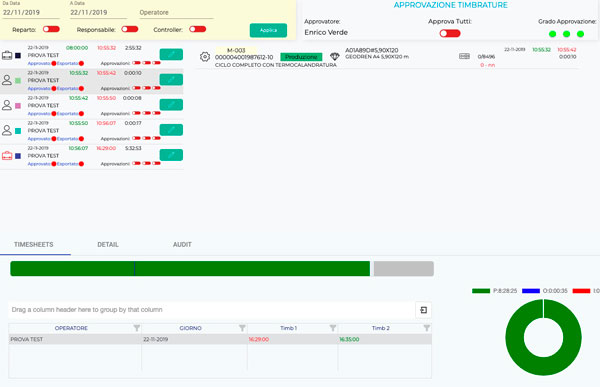
Task: Click the M-003 machine label
Action: pos(236,51)
